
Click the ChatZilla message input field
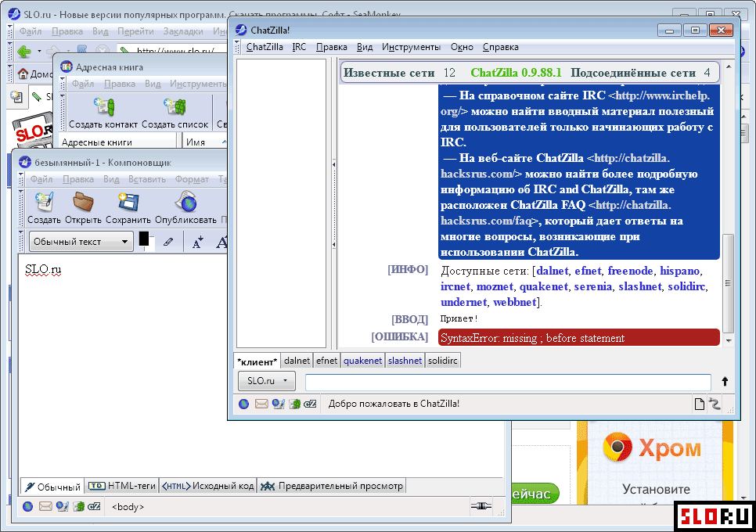(508, 382)
